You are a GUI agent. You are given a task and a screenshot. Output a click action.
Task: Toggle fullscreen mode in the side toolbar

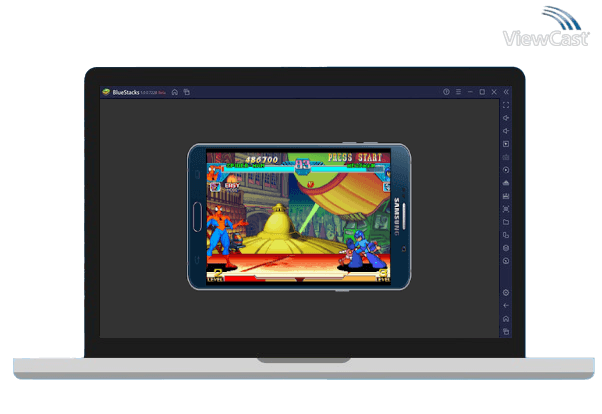pos(506,105)
